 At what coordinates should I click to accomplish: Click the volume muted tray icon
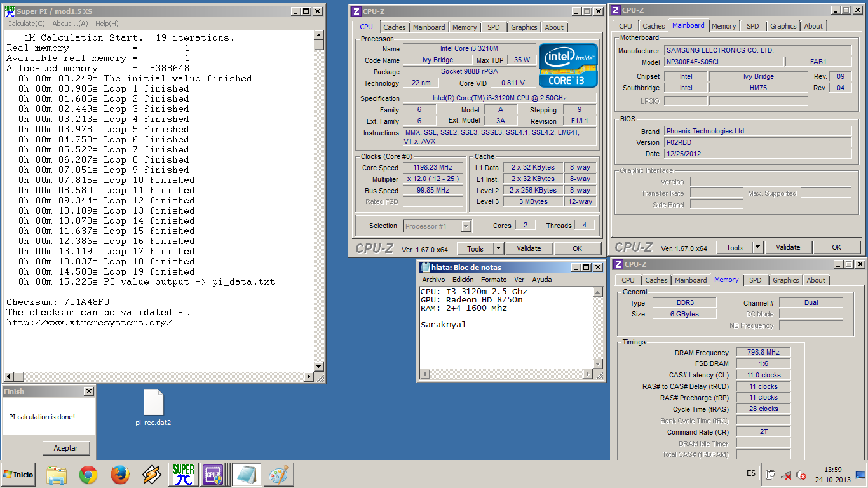pos(801,475)
